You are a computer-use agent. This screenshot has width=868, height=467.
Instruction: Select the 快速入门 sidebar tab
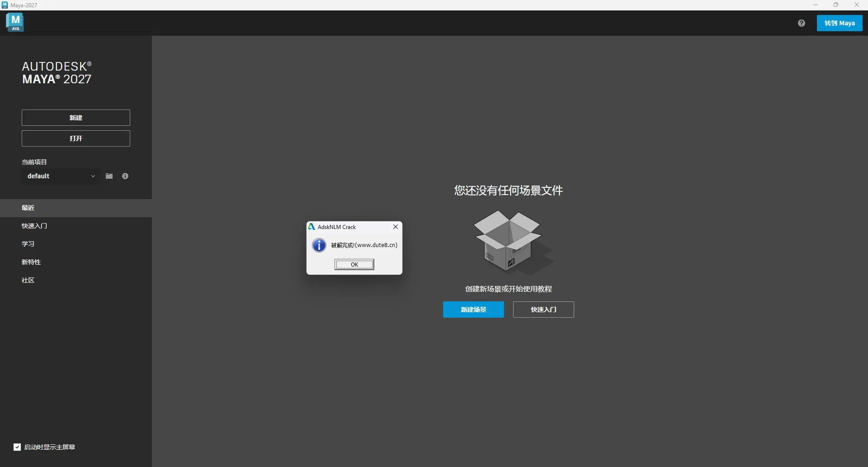coord(76,226)
